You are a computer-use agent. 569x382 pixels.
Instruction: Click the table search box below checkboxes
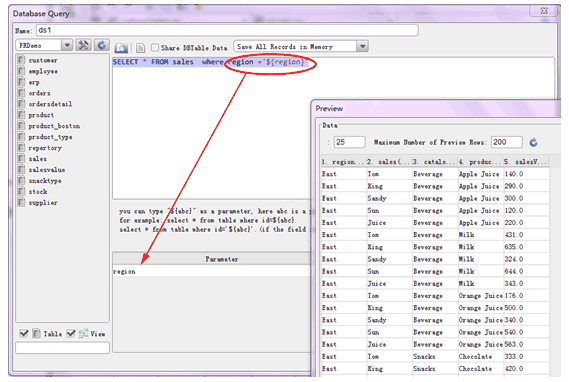[x=62, y=348]
